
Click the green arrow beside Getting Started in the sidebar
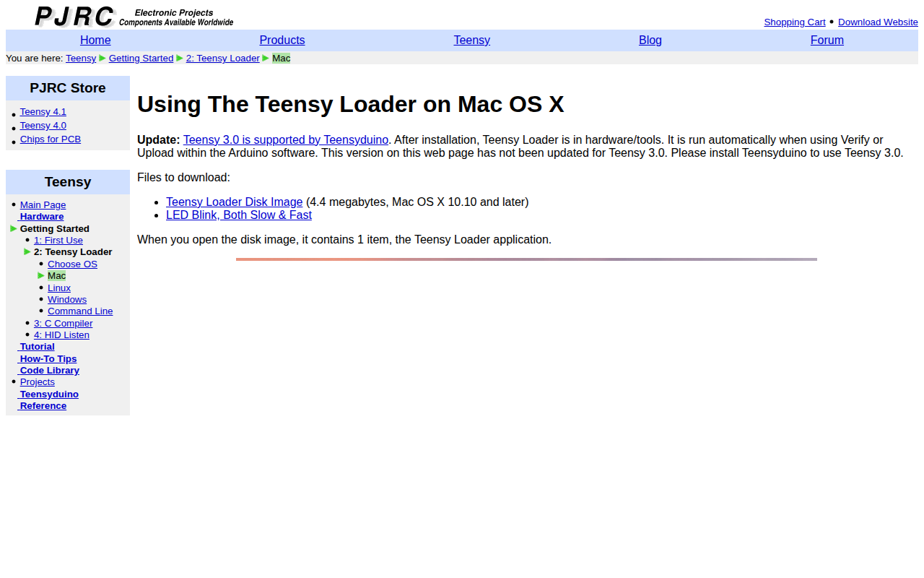coord(14,228)
